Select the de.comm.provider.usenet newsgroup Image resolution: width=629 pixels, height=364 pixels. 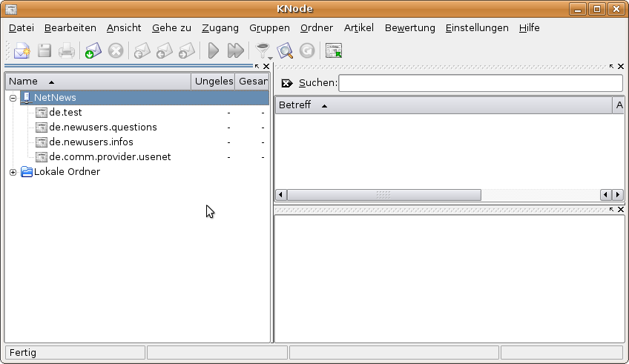(110, 157)
